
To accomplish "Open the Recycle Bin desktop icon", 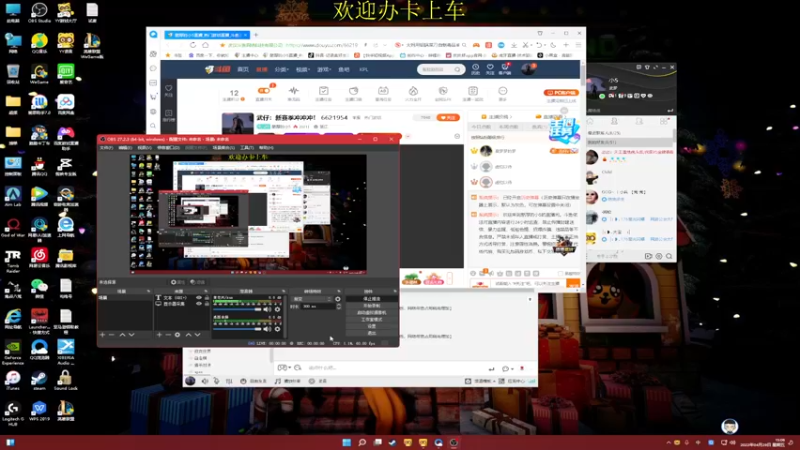I will click(13, 74).
